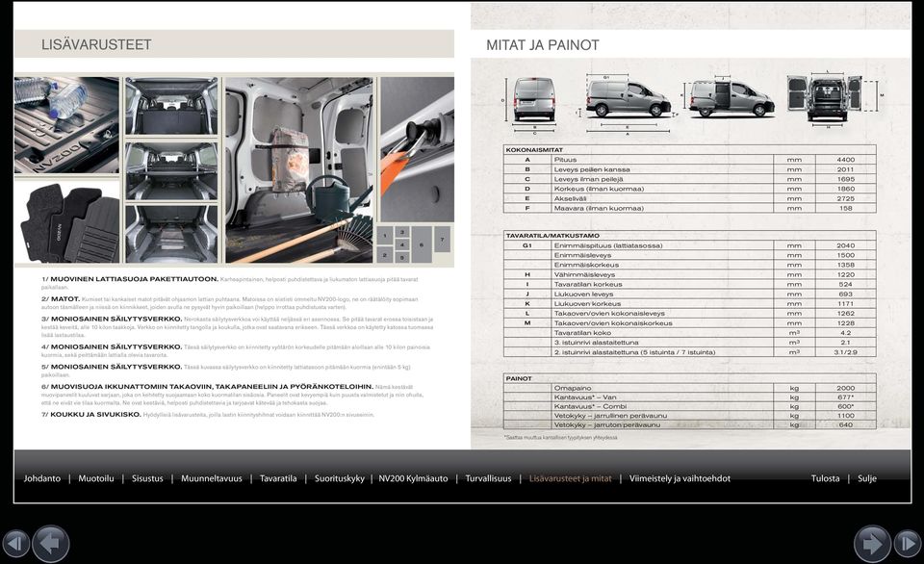
Task: Click Sulje to close the brochure
Action: click(x=867, y=478)
